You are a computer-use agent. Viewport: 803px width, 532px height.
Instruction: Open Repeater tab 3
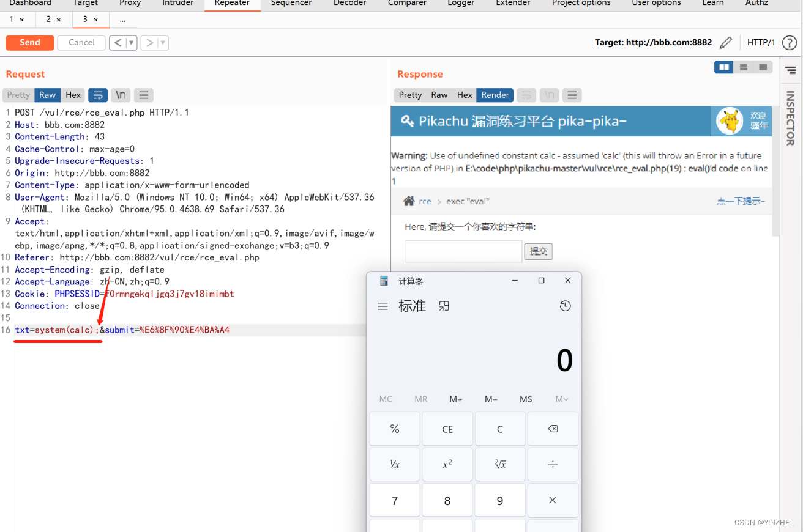point(85,19)
